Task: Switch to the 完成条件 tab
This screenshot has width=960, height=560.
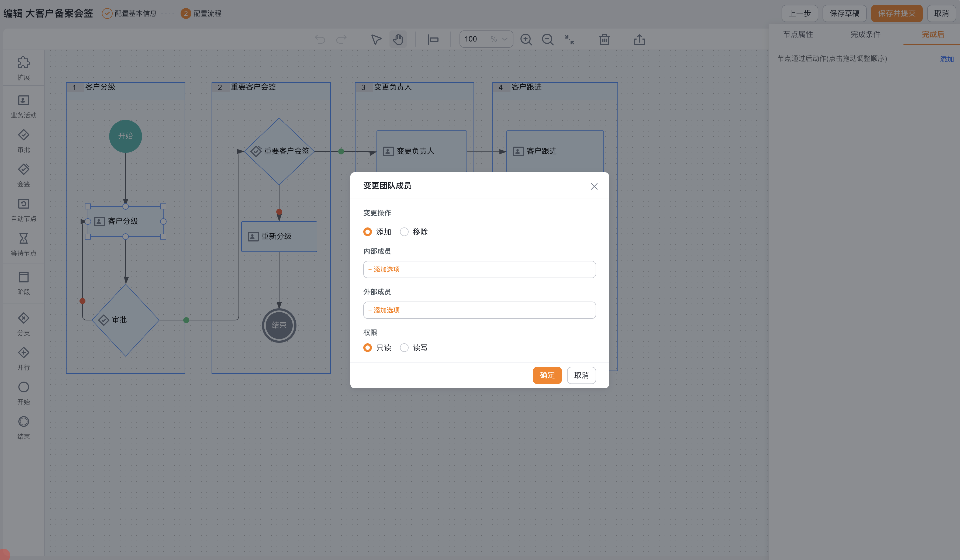Action: [x=865, y=34]
